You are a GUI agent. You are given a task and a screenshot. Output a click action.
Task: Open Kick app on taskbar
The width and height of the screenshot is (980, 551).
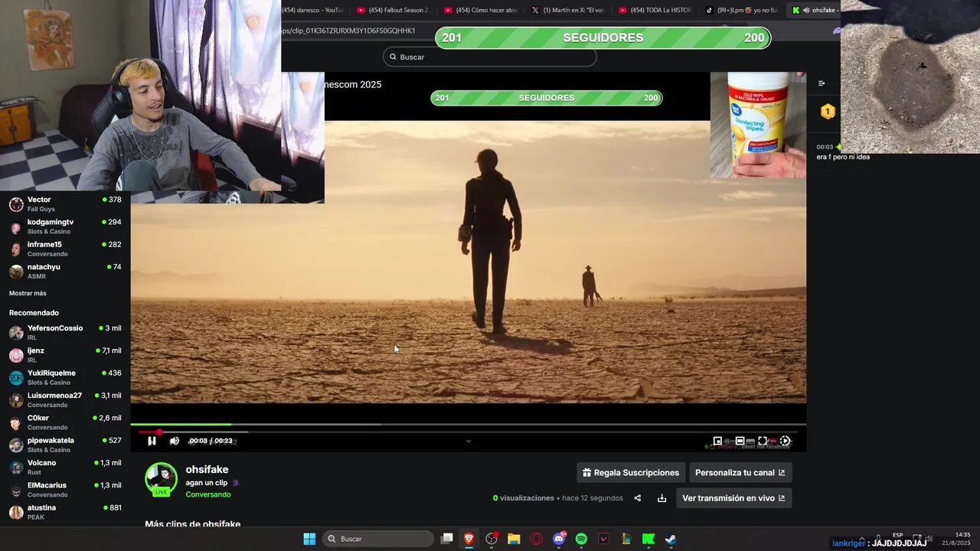point(648,539)
